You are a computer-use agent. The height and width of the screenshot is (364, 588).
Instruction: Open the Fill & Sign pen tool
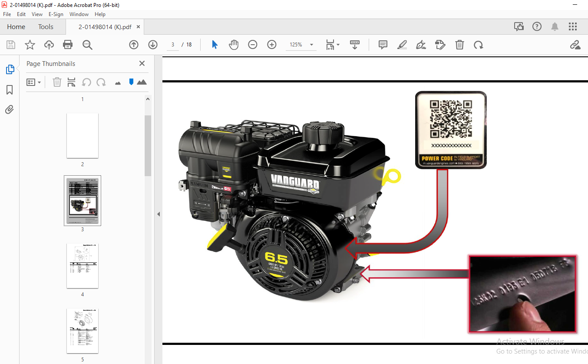(x=421, y=45)
